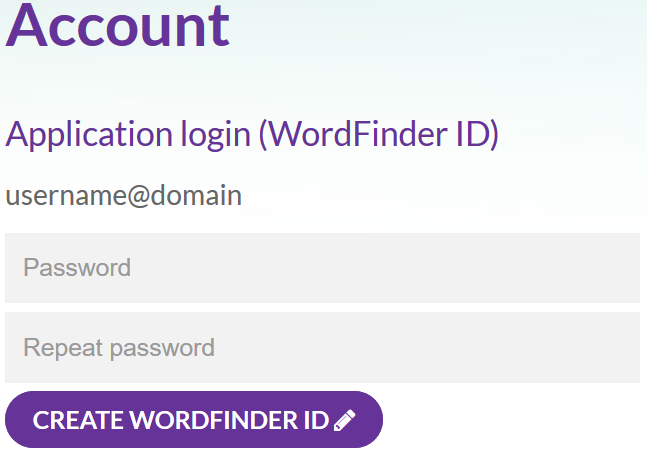This screenshot has height=450, width=647.
Task: Click the 'CREATE' word on purple button
Action: tap(78, 420)
